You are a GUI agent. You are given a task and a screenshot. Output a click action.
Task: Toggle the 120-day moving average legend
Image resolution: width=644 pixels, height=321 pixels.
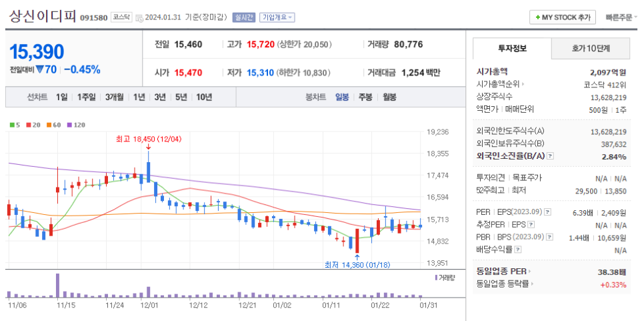[76, 125]
